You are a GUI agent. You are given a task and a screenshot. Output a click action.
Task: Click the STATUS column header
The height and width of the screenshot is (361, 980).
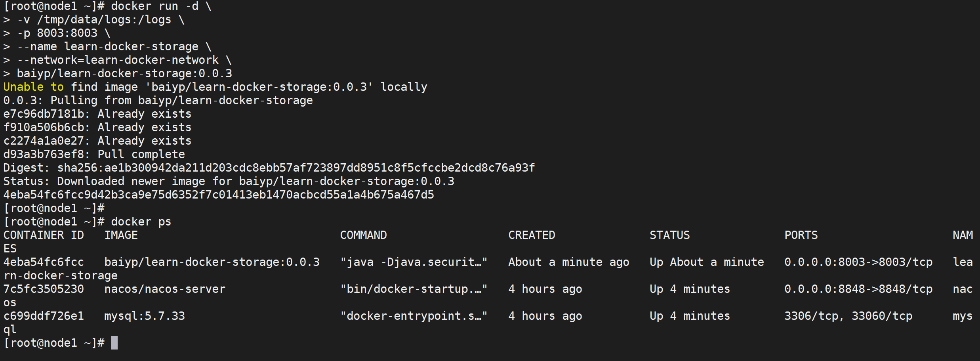tap(670, 235)
